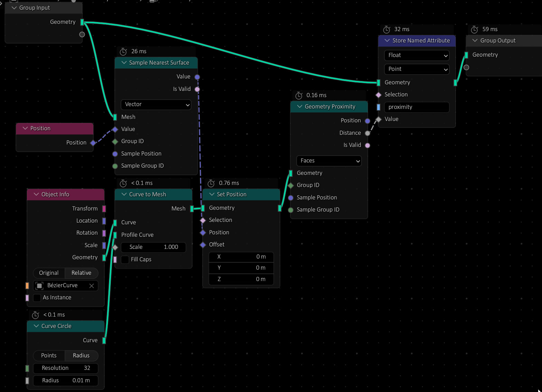Click the 59 ms timing clock icon
Image resolution: width=542 pixels, height=392 pixels.
tap(475, 29)
